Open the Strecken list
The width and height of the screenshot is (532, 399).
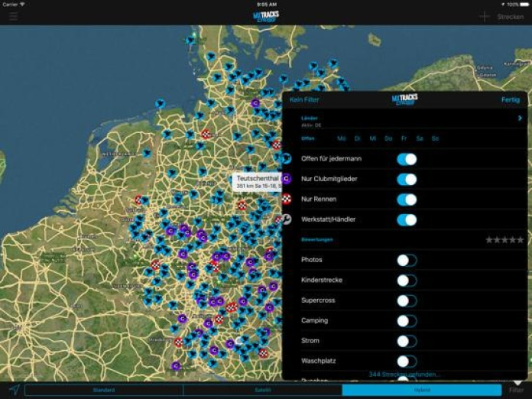point(511,17)
